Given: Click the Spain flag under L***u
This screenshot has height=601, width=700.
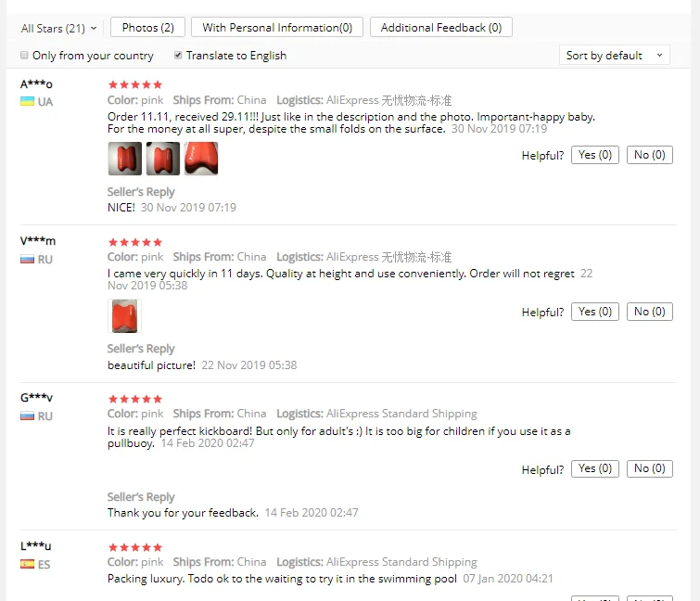Looking at the screenshot, I should pos(27,565).
